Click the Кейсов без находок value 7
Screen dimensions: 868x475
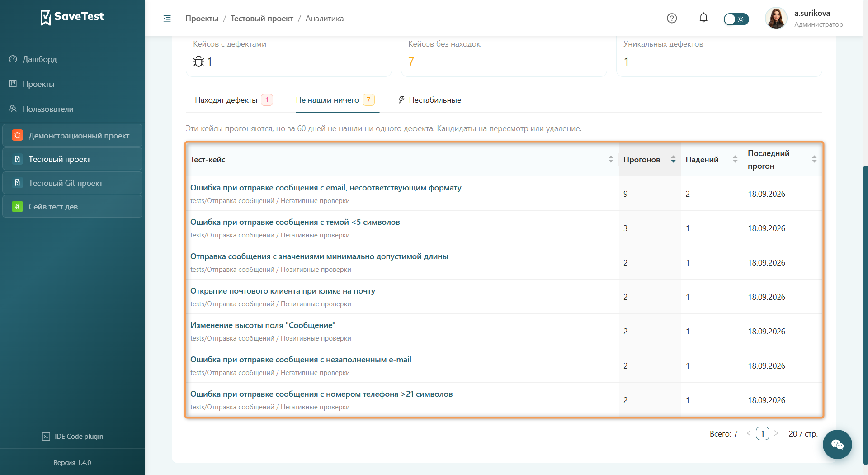click(411, 62)
